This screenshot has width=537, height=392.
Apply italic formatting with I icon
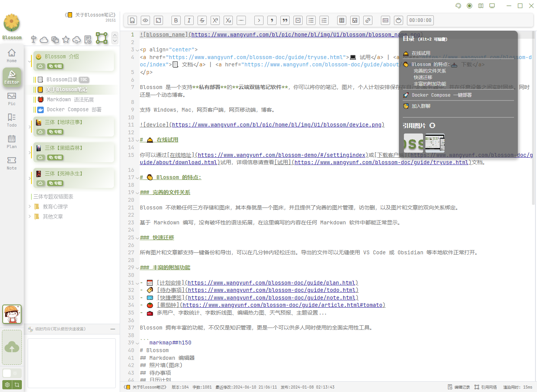(189, 20)
